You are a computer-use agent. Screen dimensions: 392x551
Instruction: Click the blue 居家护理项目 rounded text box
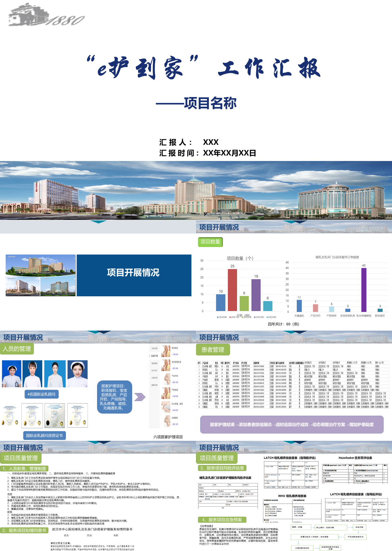coord(115,397)
